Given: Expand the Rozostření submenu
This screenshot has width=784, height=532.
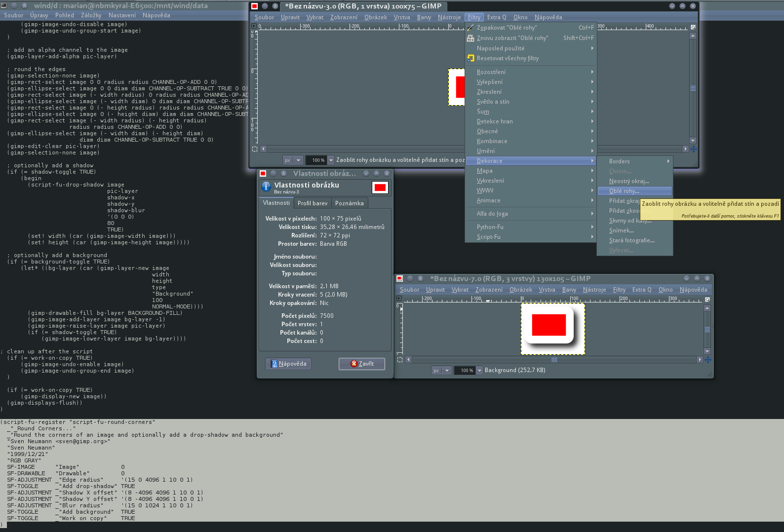Looking at the screenshot, I should pyautogui.click(x=531, y=72).
